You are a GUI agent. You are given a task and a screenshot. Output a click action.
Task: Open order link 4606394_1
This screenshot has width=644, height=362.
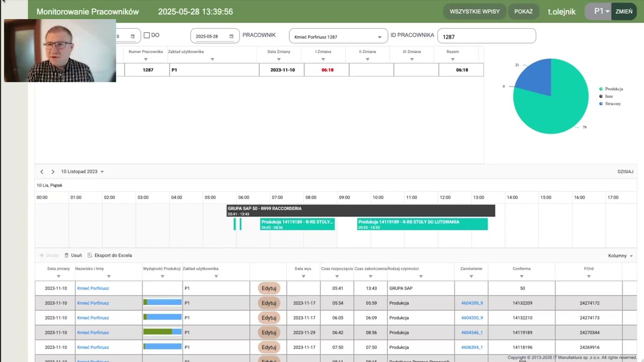click(471, 347)
